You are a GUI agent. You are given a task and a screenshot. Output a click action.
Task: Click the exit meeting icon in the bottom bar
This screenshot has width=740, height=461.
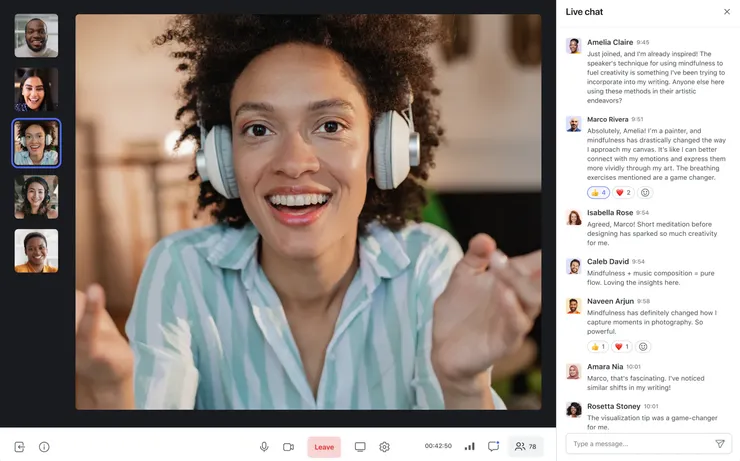[x=20, y=446]
